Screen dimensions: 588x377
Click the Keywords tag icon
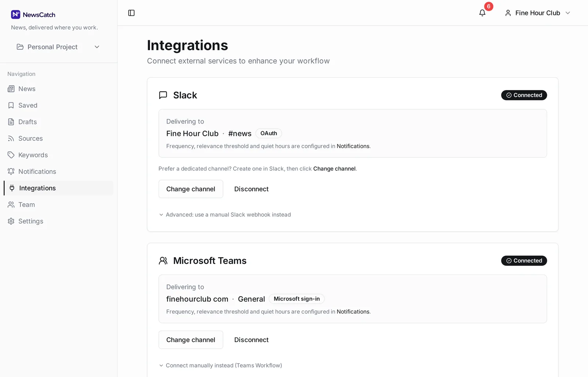pos(11,155)
